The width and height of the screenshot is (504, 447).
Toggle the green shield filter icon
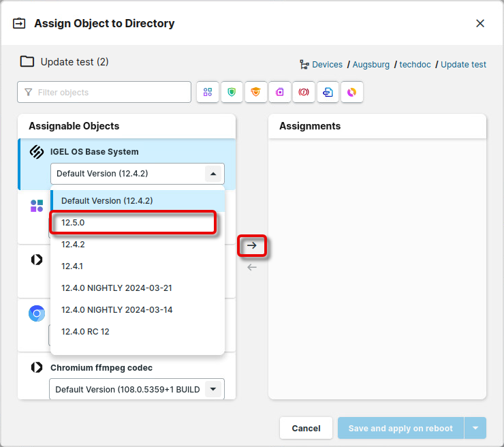[x=232, y=92]
